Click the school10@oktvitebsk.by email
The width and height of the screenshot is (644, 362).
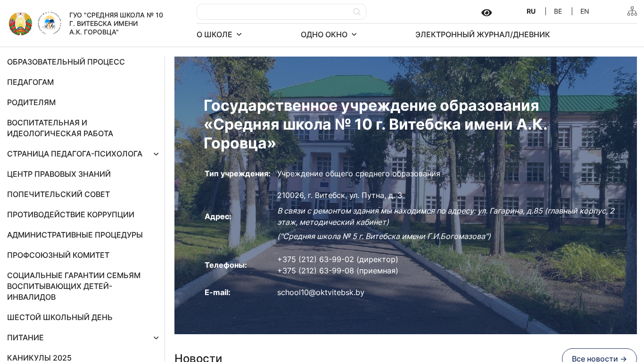click(x=321, y=292)
